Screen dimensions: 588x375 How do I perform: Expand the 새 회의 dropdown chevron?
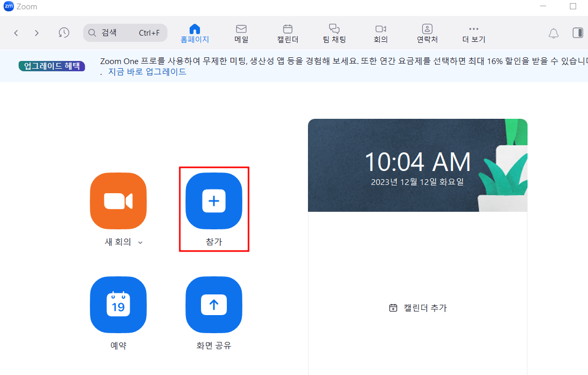pos(140,243)
